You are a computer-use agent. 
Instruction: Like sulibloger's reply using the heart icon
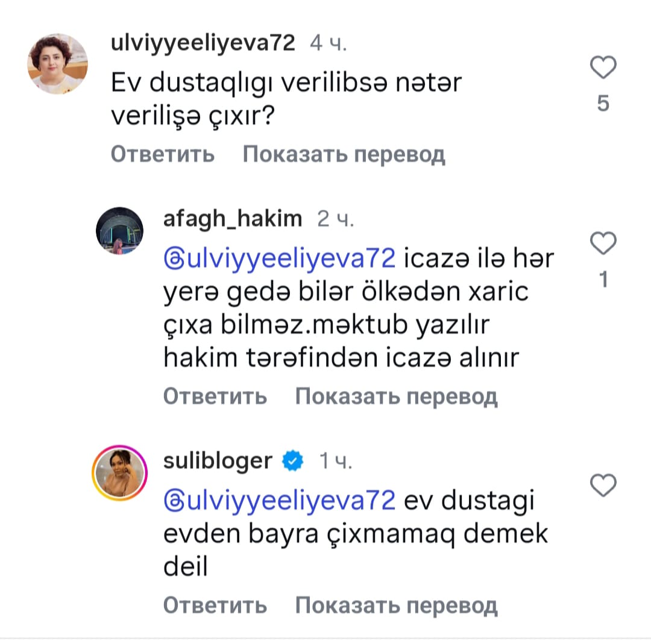pos(603,484)
